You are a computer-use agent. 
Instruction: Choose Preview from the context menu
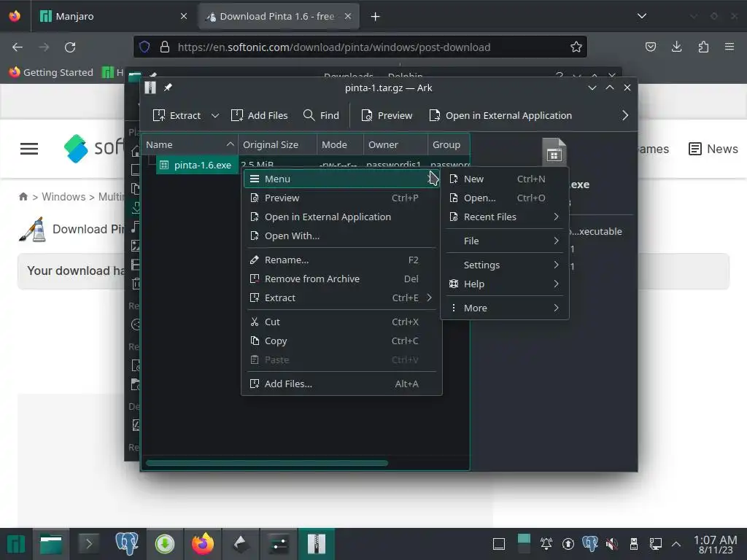[x=341, y=198]
